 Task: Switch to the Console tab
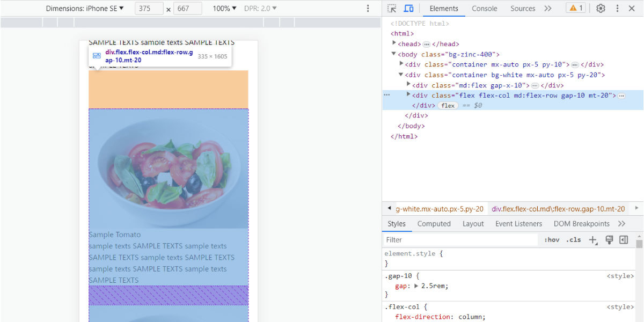coord(485,8)
